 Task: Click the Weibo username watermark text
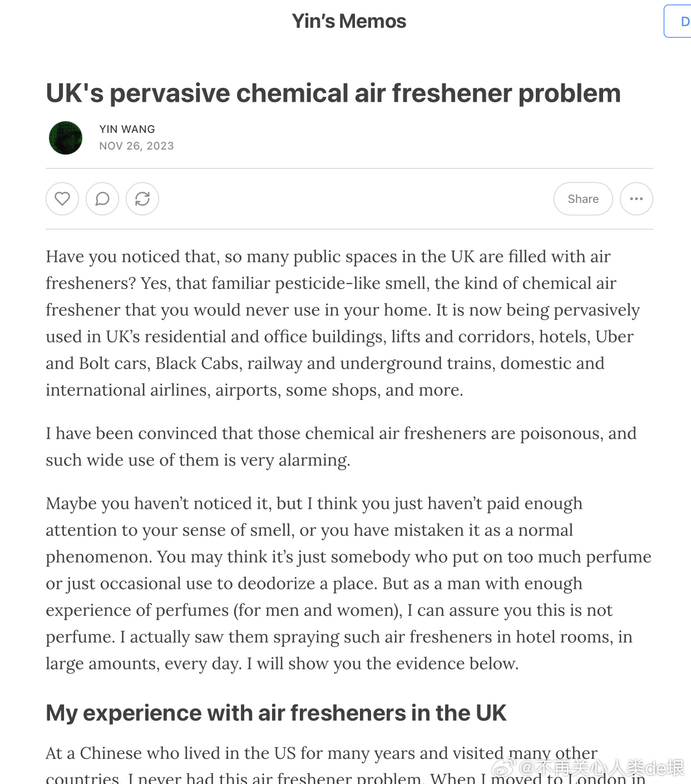pyautogui.click(x=602, y=768)
